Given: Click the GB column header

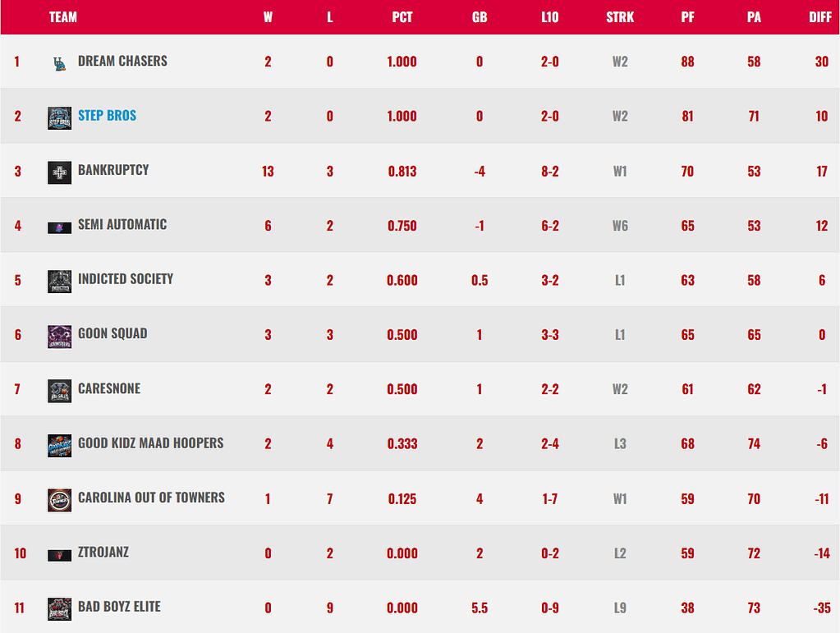Looking at the screenshot, I should pyautogui.click(x=480, y=17).
